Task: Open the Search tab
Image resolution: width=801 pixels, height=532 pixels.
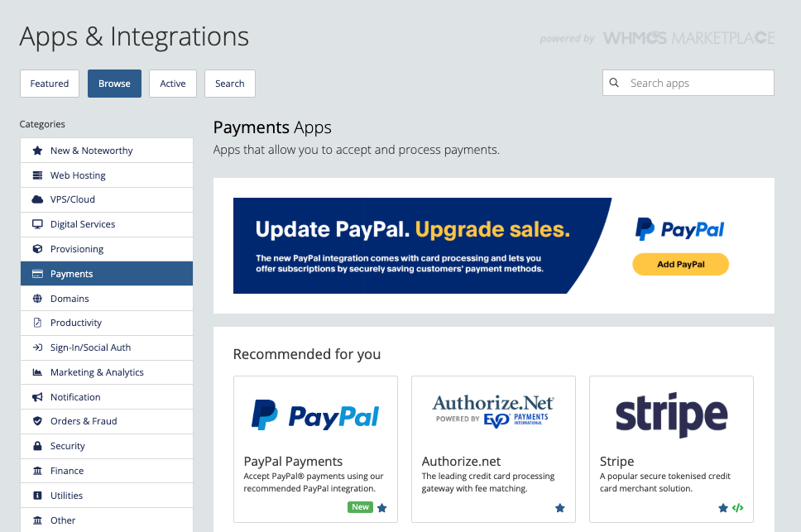Action: (230, 84)
